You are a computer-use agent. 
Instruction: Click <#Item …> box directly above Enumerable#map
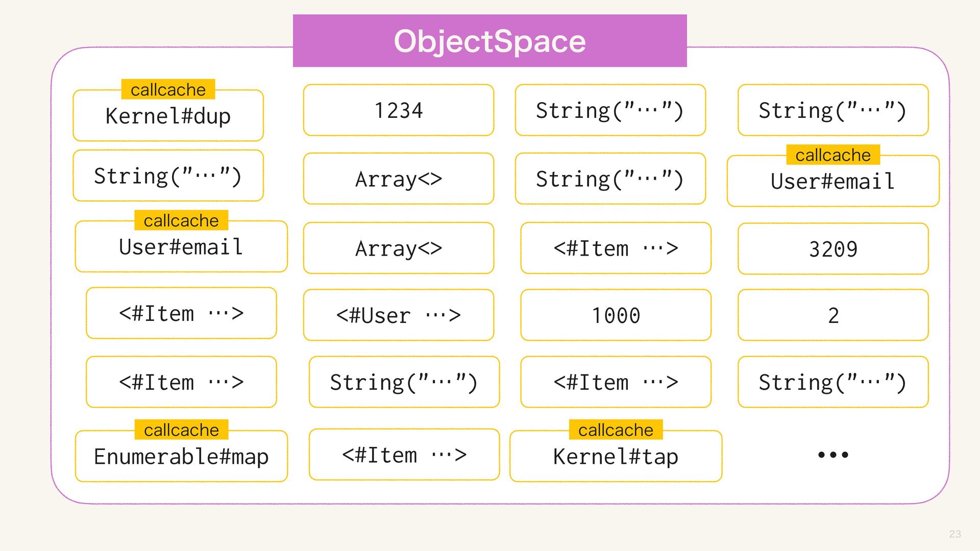[x=181, y=382]
